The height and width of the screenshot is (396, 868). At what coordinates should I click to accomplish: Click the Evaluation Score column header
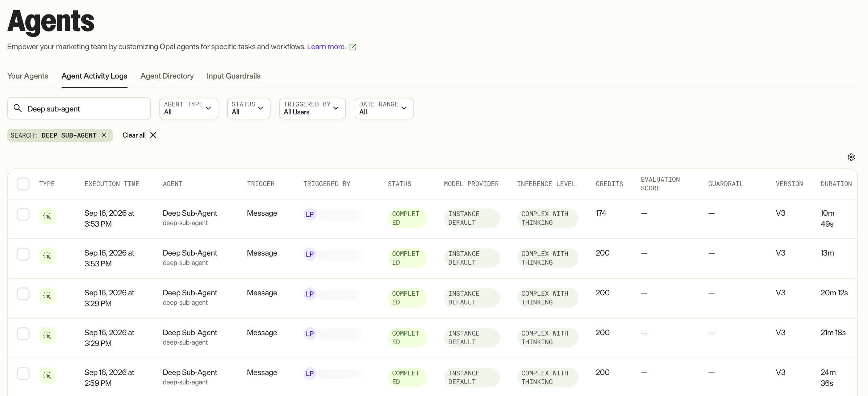click(x=660, y=184)
